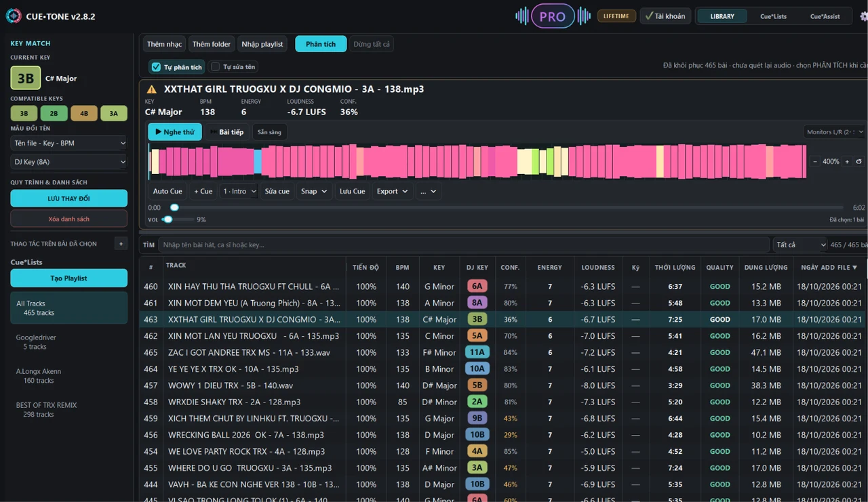Click the PRO badge in the header
The width and height of the screenshot is (868, 502).
[x=553, y=16]
